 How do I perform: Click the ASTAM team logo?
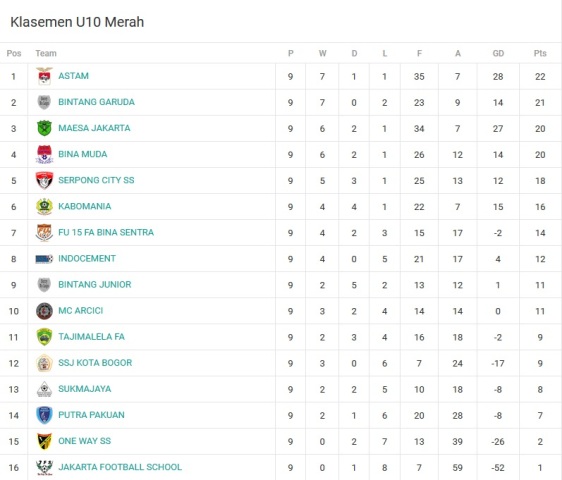click(44, 76)
